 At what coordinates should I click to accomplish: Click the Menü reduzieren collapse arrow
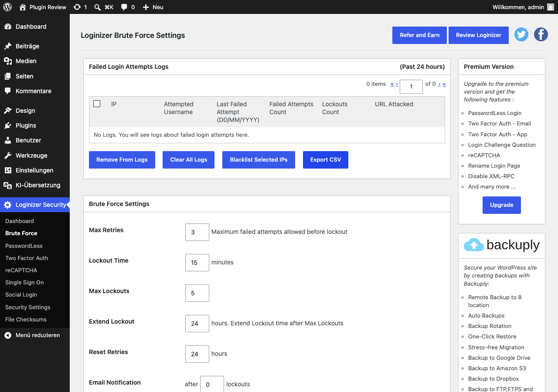(x=8, y=335)
